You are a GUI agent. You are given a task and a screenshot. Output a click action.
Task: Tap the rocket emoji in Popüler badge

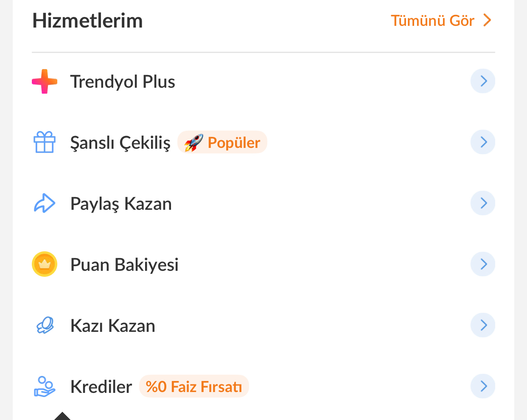(x=193, y=143)
